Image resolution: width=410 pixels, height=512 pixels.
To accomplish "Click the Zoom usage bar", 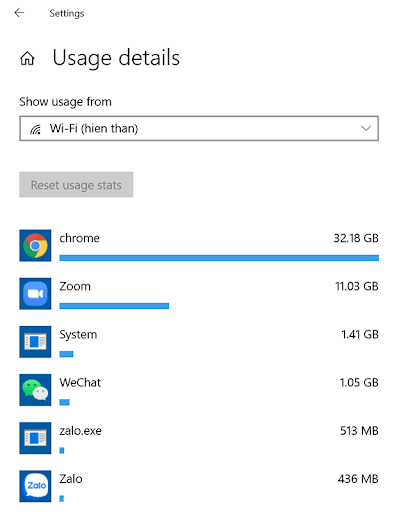I will 114,306.
